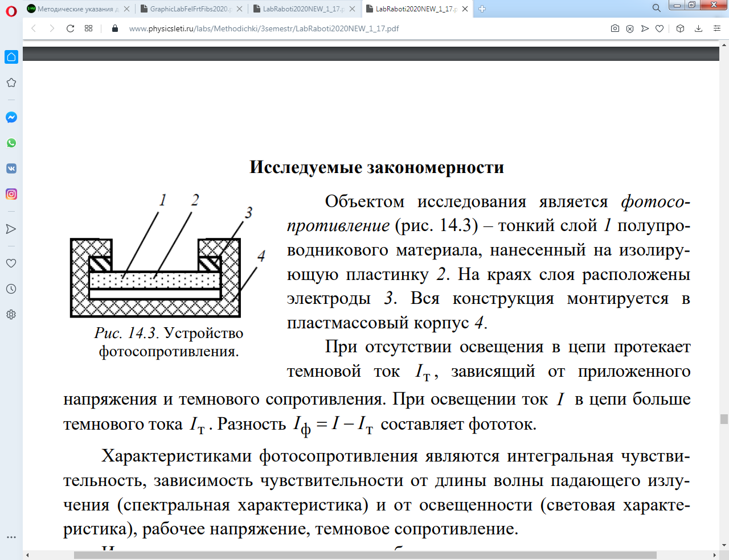
Task: Click the text пластмассовый корпус 4
Action: 387,323
